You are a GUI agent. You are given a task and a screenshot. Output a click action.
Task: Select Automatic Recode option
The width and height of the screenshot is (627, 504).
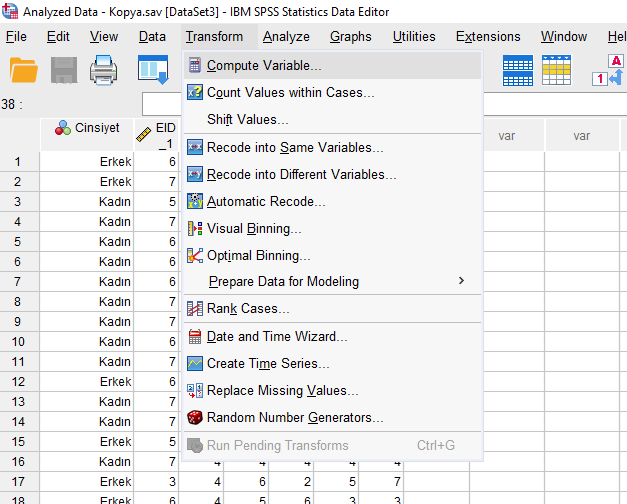point(266,202)
